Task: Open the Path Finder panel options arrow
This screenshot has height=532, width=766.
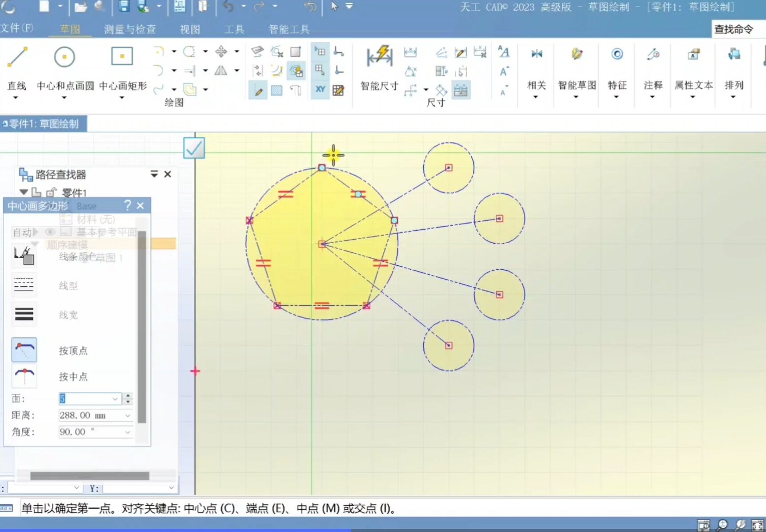Action: coord(154,174)
